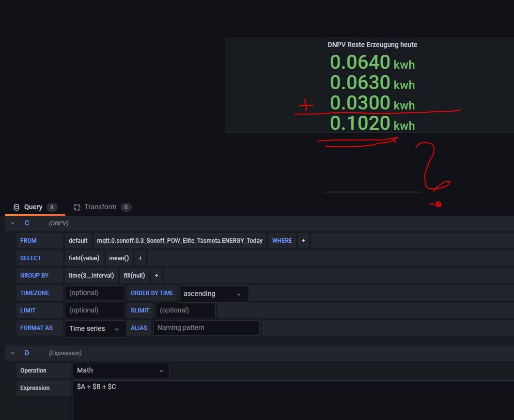Screen dimensions: 514x420
Task: Click the plus button next to WHERE
Action: 303,241
